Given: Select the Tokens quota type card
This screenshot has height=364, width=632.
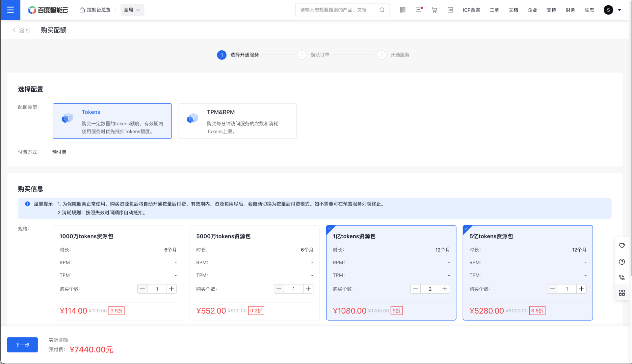Looking at the screenshot, I should click(x=112, y=121).
